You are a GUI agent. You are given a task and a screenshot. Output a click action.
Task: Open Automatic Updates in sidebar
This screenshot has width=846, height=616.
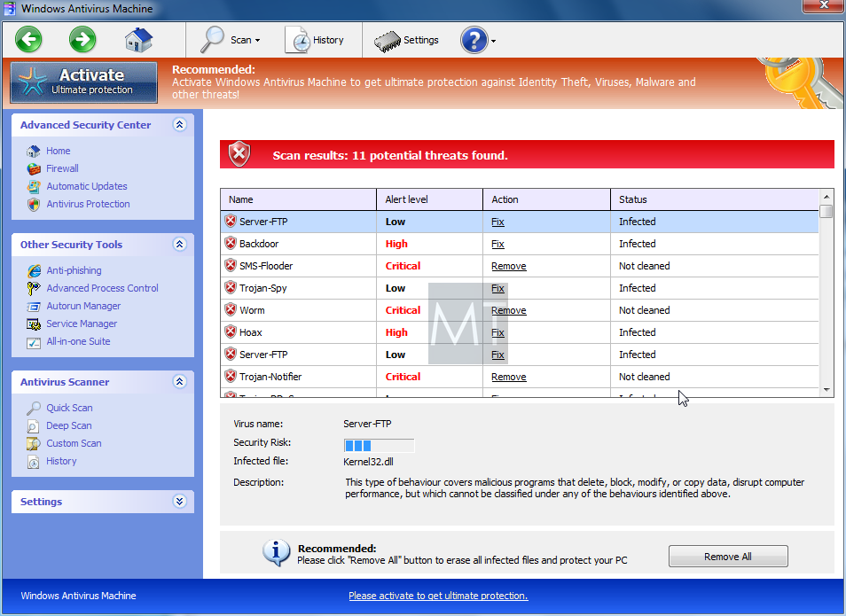tap(87, 187)
